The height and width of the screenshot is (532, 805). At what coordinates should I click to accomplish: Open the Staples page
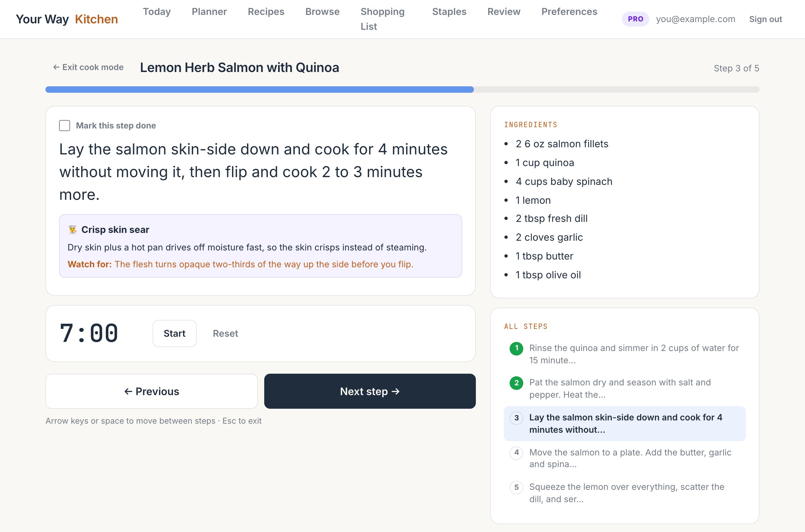[x=449, y=12]
